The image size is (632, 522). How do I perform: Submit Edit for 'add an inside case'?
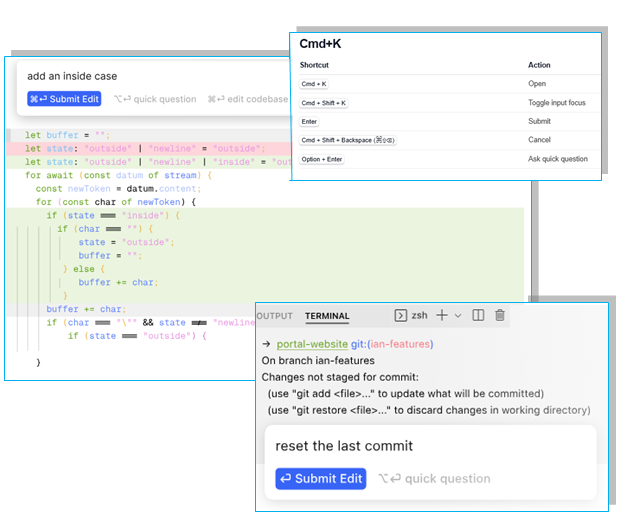click(x=64, y=99)
